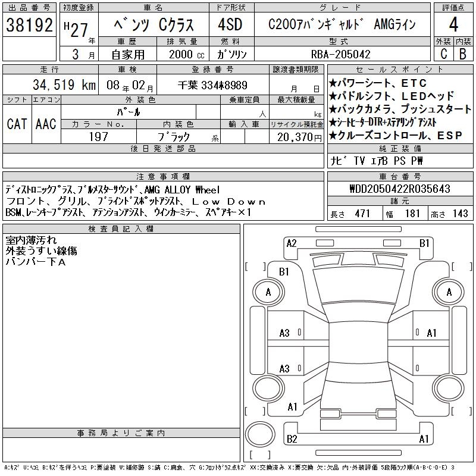Select the exterior color パール

click(129, 112)
